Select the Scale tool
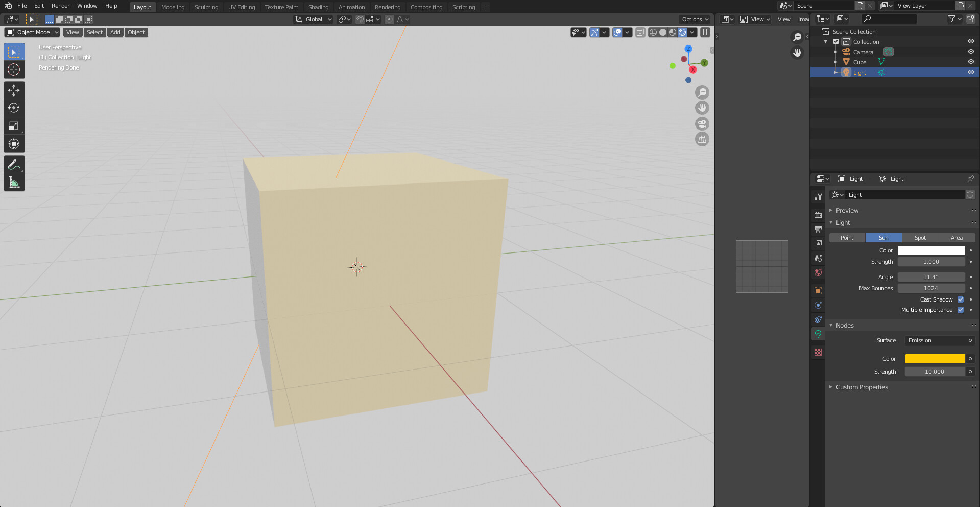The height and width of the screenshot is (507, 980). coord(14,126)
